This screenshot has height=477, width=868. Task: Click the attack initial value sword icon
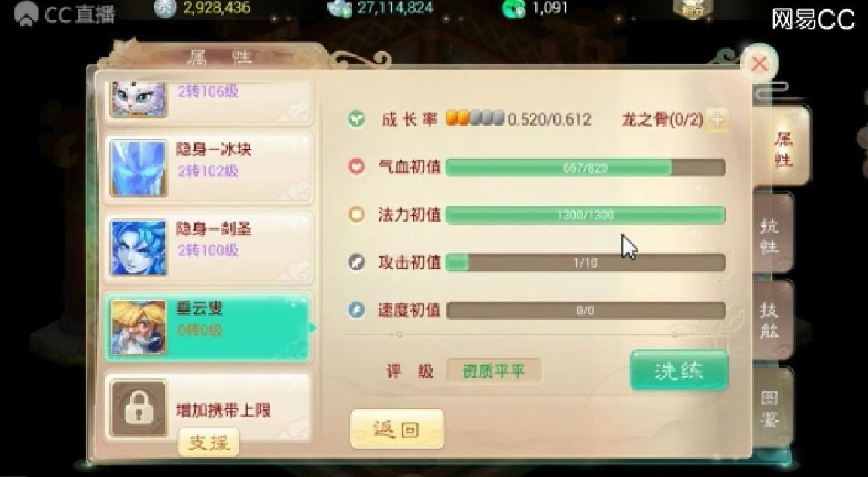pos(356,262)
